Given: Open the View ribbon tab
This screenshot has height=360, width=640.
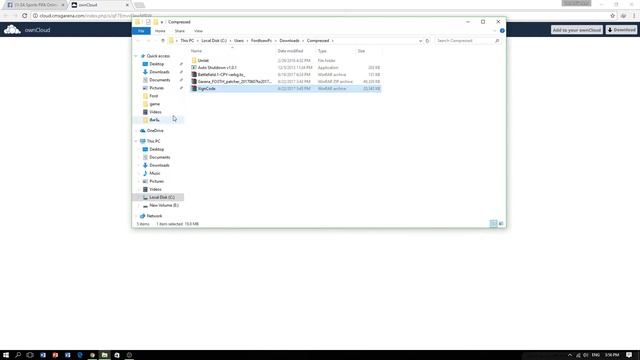Looking at the screenshot, I should [198, 31].
